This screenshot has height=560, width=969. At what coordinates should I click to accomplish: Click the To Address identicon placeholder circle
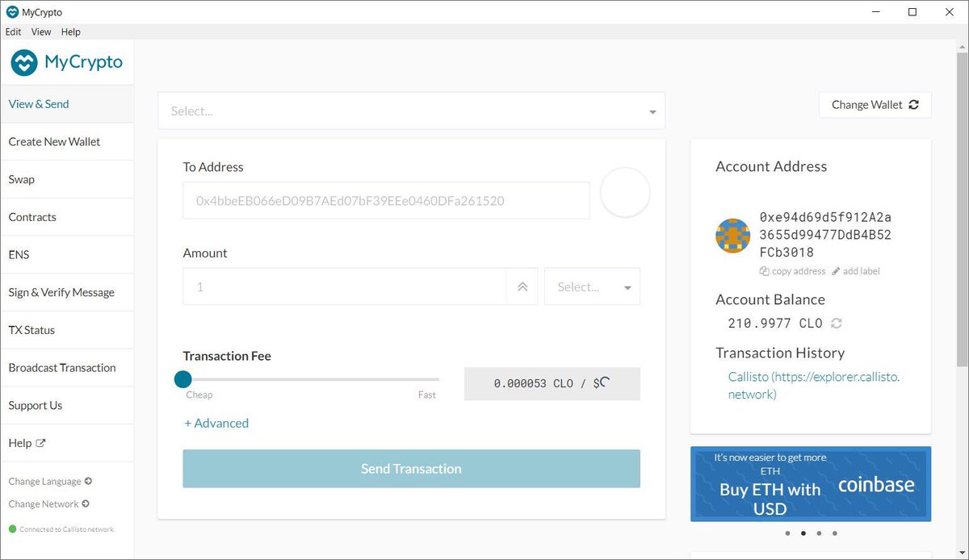tap(625, 192)
